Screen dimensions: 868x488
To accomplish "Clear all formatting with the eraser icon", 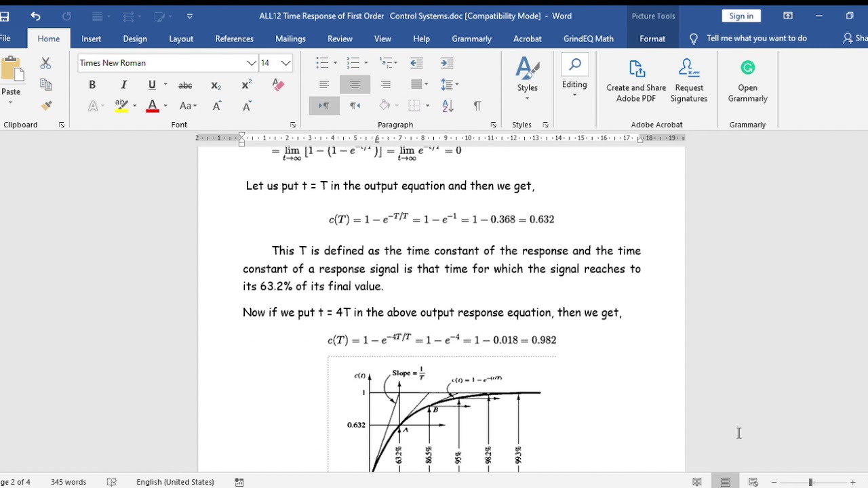I will coord(278,85).
